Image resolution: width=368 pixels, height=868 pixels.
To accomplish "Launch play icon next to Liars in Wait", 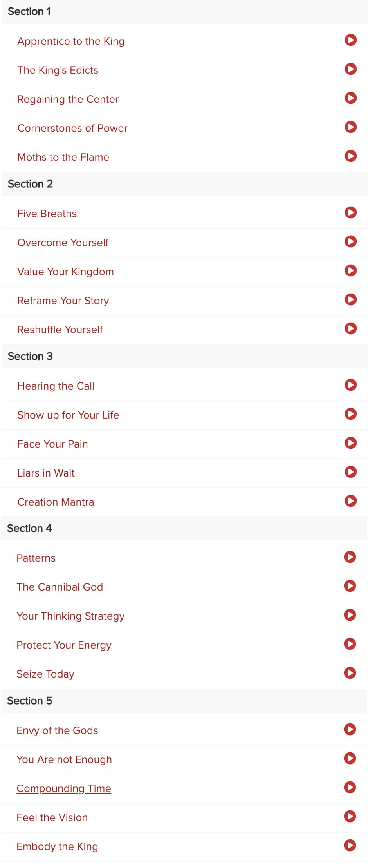I will 350,472.
